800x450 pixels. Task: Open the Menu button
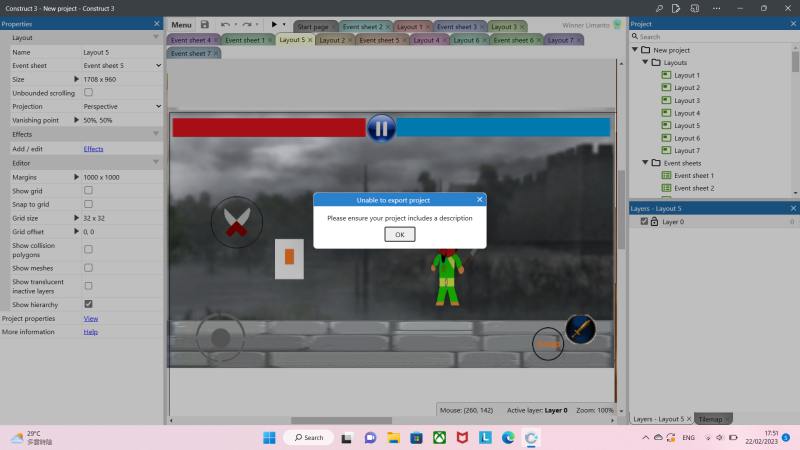pyautogui.click(x=181, y=24)
